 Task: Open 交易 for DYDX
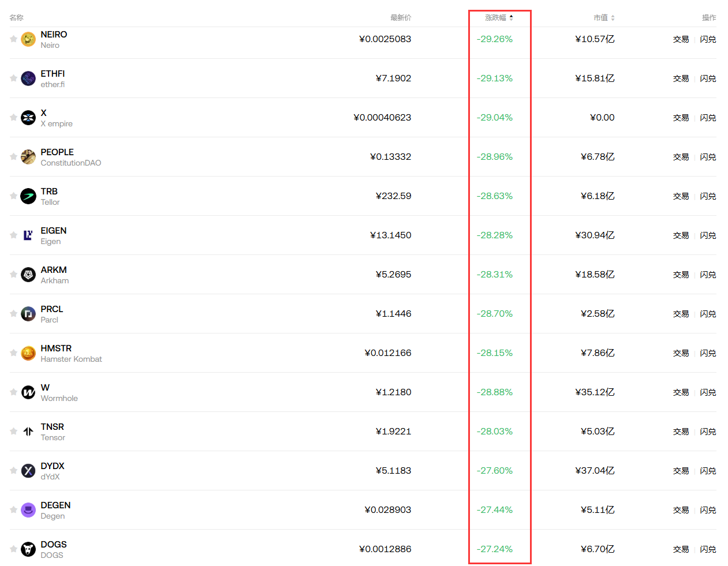(681, 471)
